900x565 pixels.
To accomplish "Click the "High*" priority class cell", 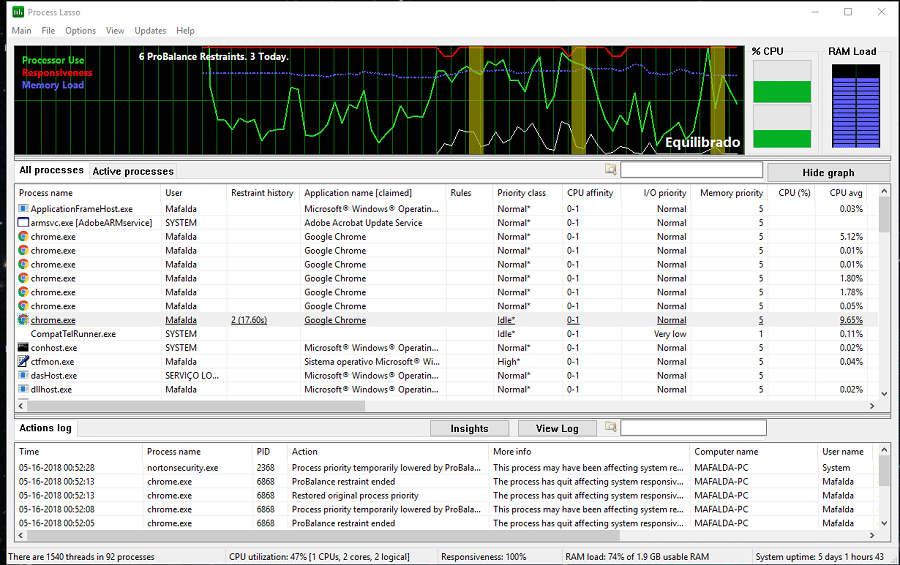I will [509, 362].
